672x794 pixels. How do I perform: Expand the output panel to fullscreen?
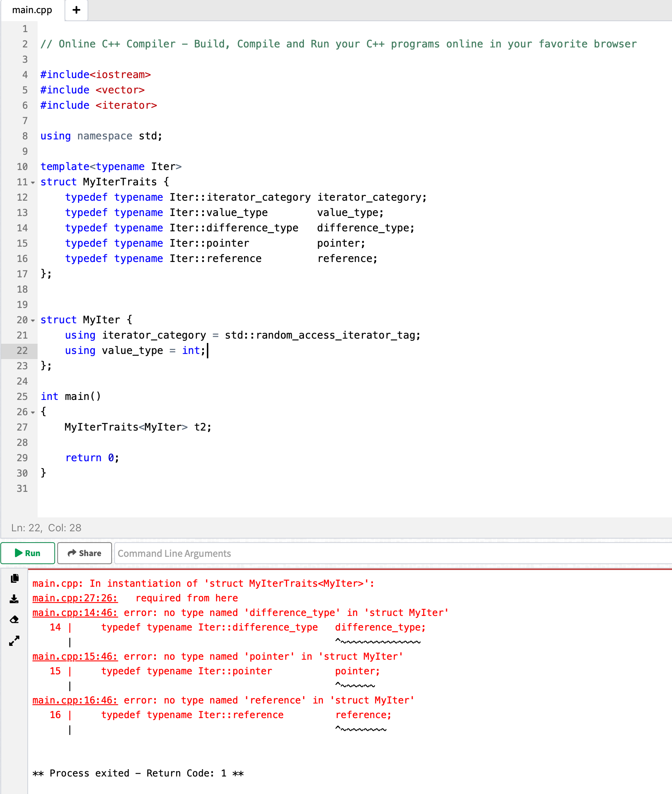(x=14, y=640)
